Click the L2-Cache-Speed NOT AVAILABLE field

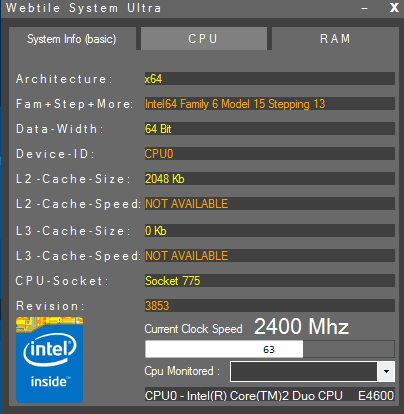pos(270,204)
